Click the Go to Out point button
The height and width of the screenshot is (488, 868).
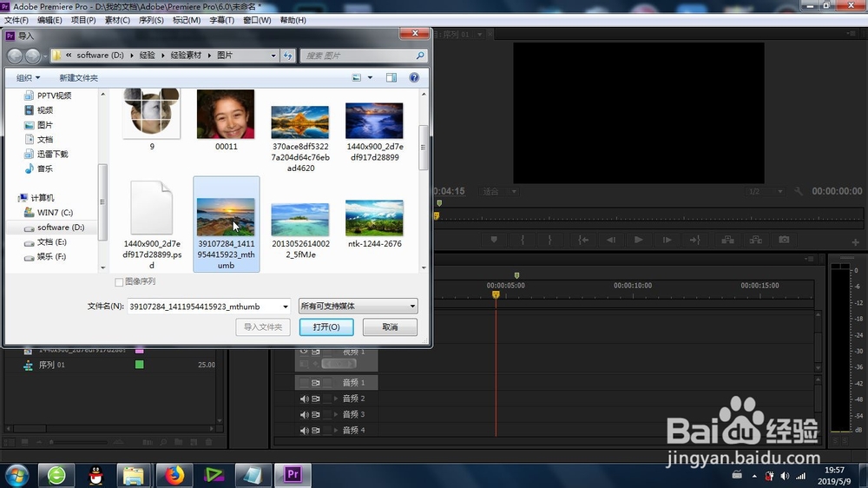tap(694, 240)
